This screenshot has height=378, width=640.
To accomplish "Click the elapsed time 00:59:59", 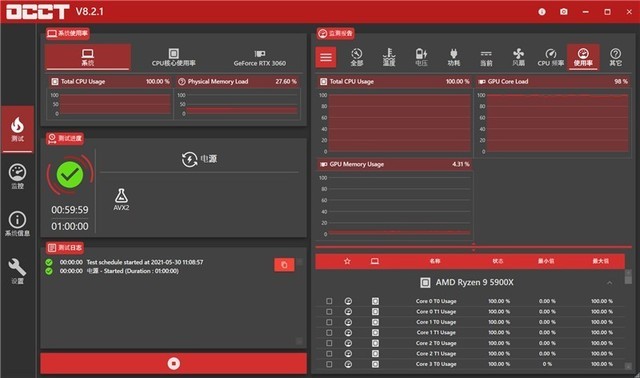I will point(70,210).
